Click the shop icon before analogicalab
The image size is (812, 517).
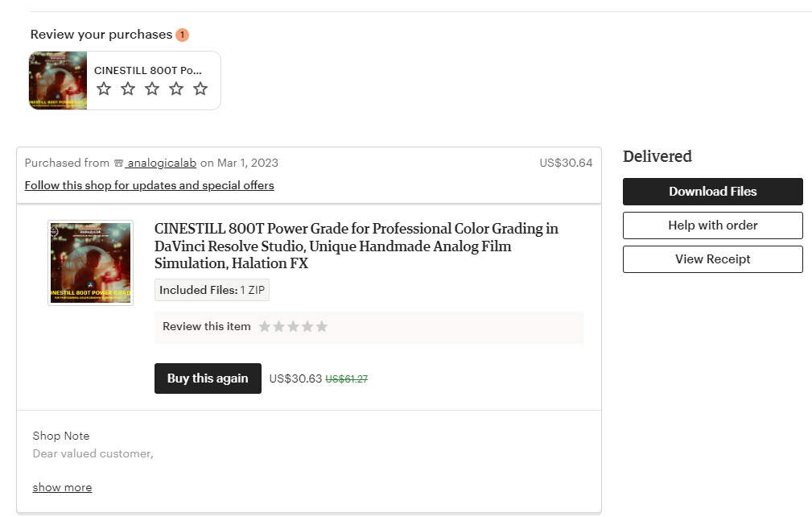coord(118,163)
